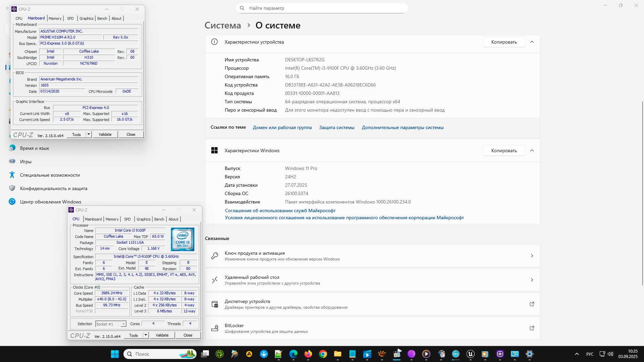Open the Notepad icon in taskbar

[352, 354]
